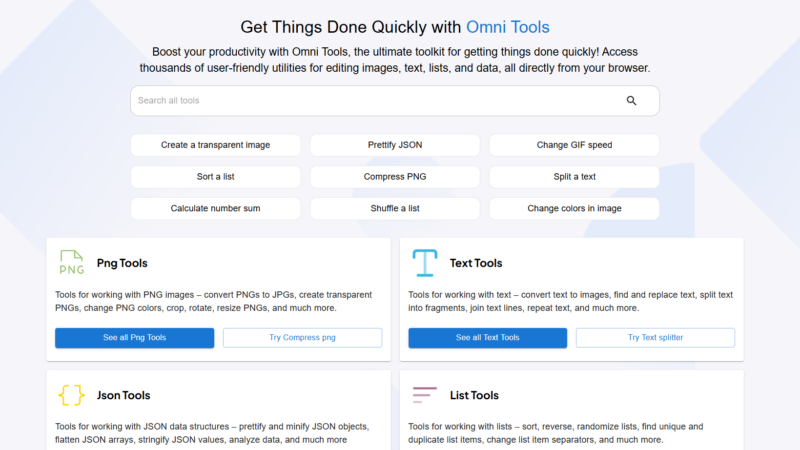Click Try Compress png button
This screenshot has height=450, width=800.
click(x=302, y=338)
